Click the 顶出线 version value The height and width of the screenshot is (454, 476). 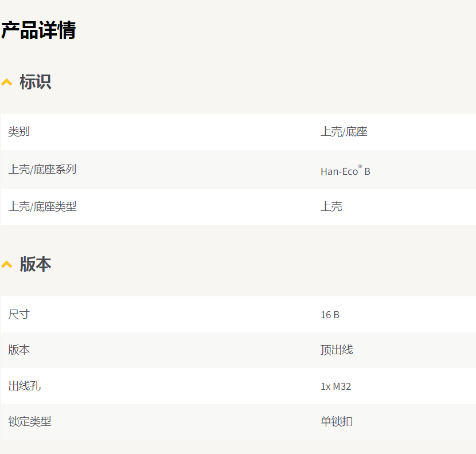pos(337,350)
